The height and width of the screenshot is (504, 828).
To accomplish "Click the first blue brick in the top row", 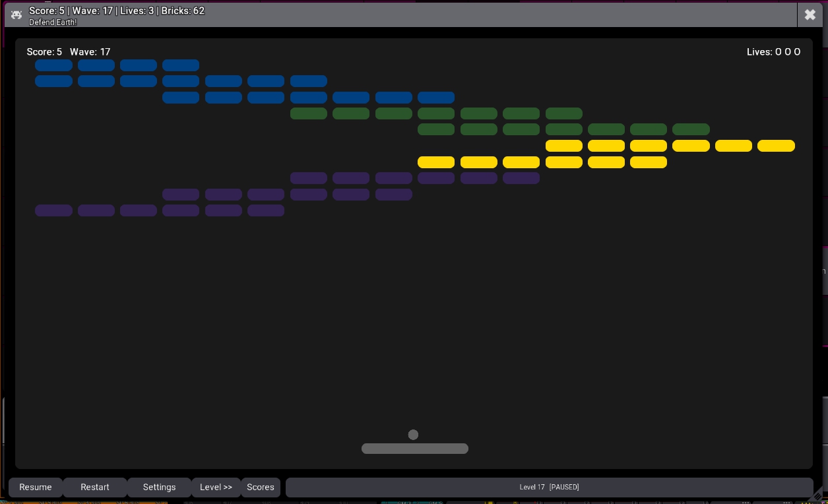I will (x=53, y=65).
